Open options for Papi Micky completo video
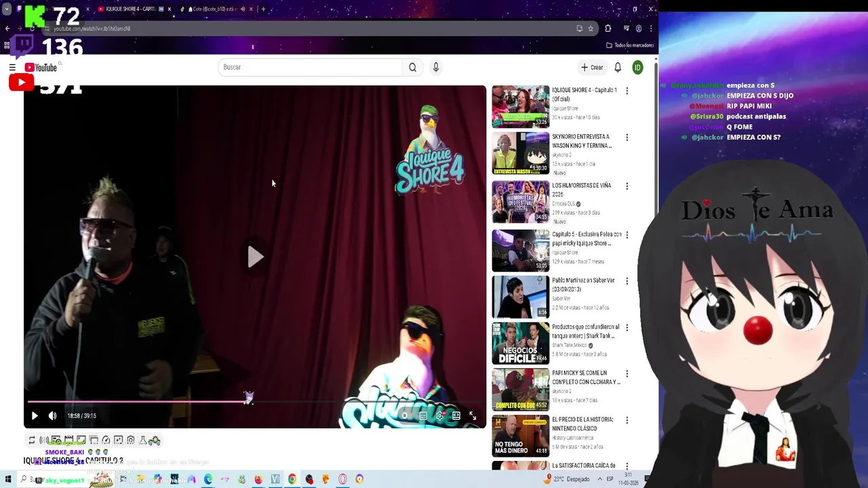 coord(627,373)
